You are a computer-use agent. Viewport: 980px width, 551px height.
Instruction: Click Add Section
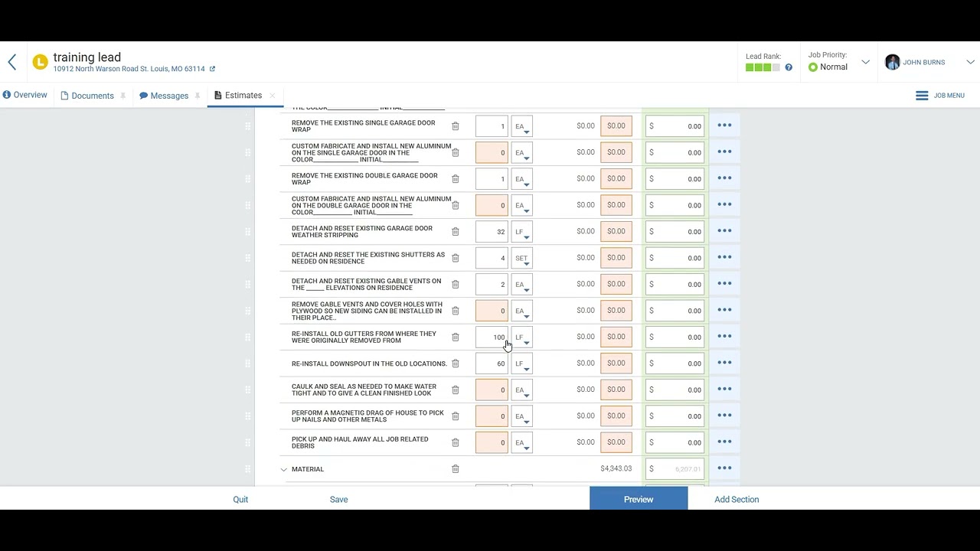pyautogui.click(x=737, y=499)
